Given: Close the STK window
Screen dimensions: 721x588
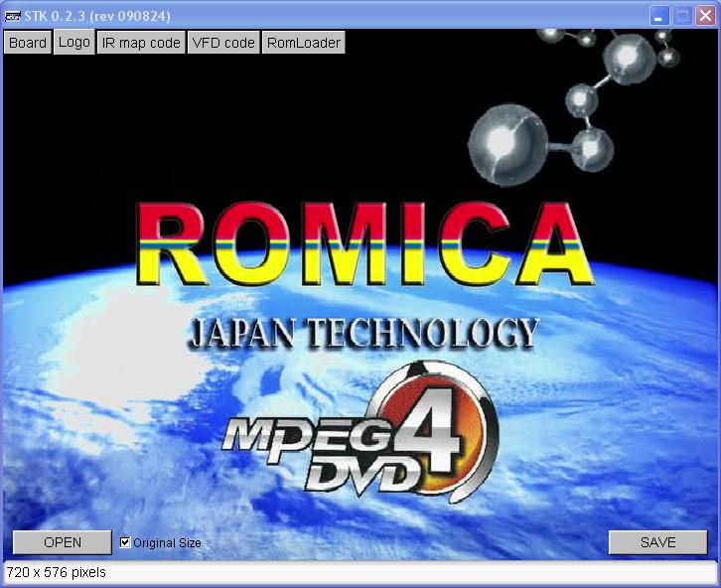Looking at the screenshot, I should (x=705, y=16).
